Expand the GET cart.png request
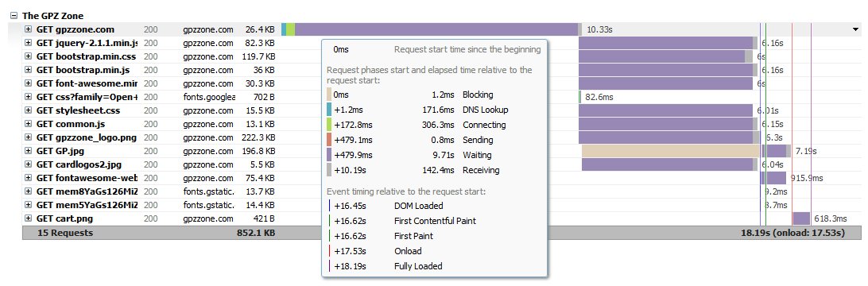The width and height of the screenshot is (868, 286). tap(29, 218)
